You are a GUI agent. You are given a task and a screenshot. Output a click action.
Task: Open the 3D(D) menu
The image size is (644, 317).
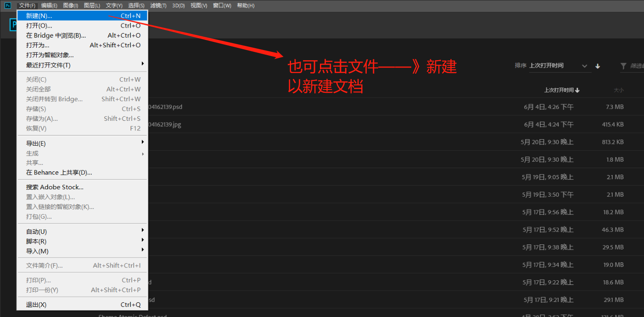[179, 6]
